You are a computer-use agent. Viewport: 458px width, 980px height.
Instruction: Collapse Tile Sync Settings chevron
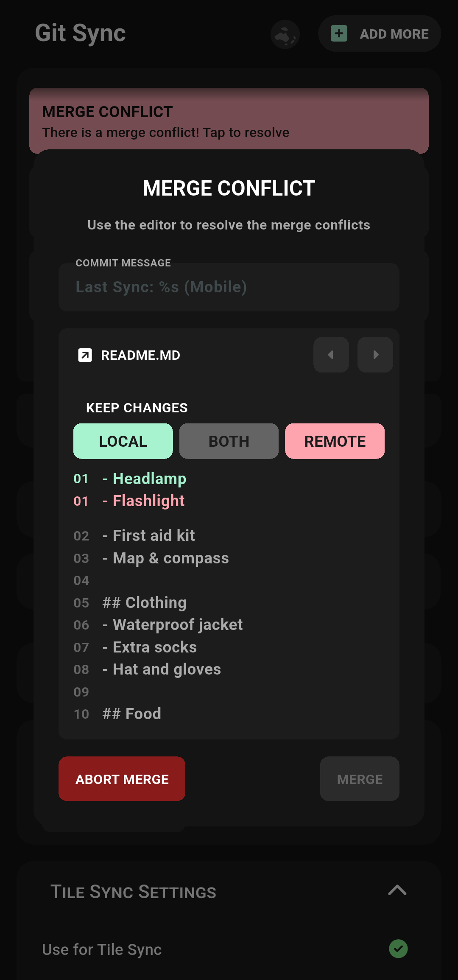[x=397, y=890]
